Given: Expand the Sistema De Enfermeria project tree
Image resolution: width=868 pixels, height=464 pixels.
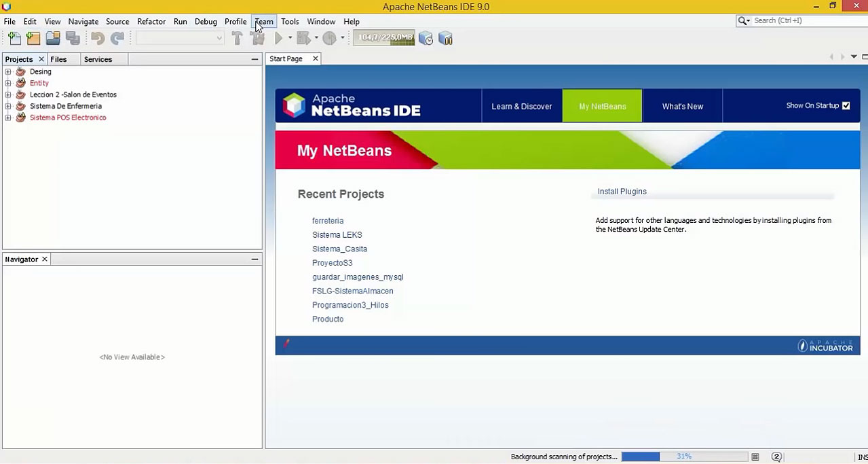Looking at the screenshot, I should point(8,106).
